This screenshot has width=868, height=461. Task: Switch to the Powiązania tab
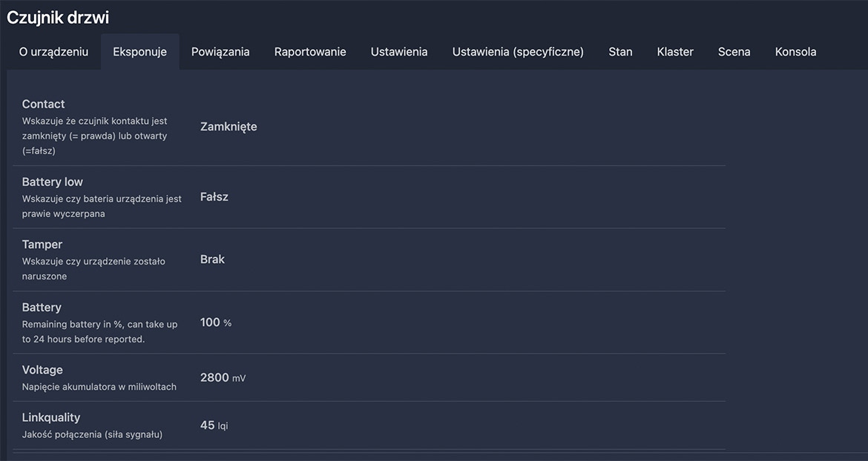pos(220,52)
